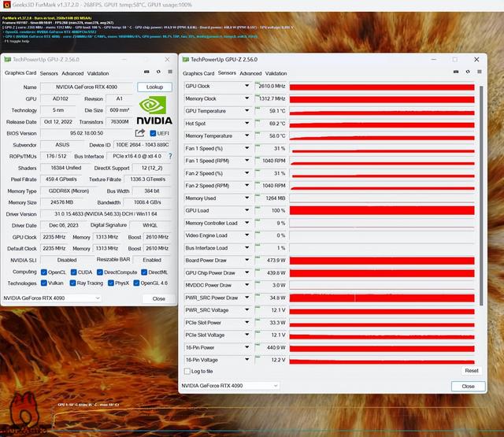504x437 pixels.
Task: Toggle OpenGL 4.6 checkbox
Action: pos(136,283)
